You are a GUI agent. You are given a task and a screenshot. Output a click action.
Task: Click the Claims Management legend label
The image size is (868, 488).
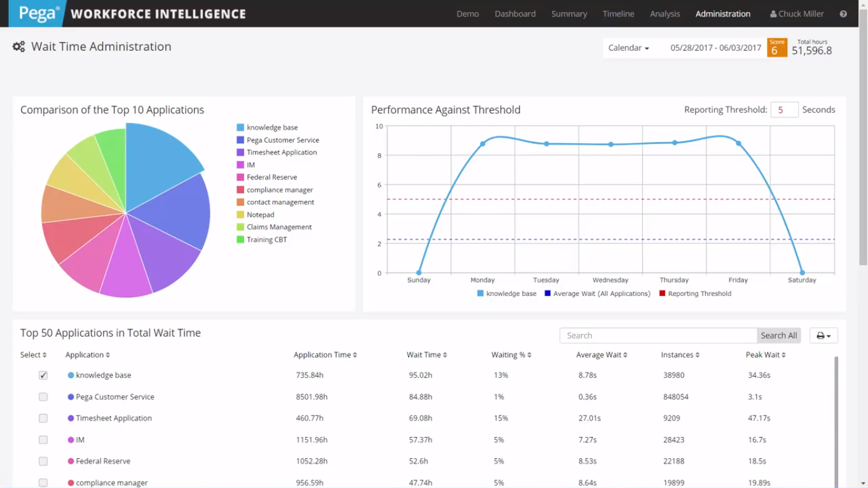tap(279, 227)
